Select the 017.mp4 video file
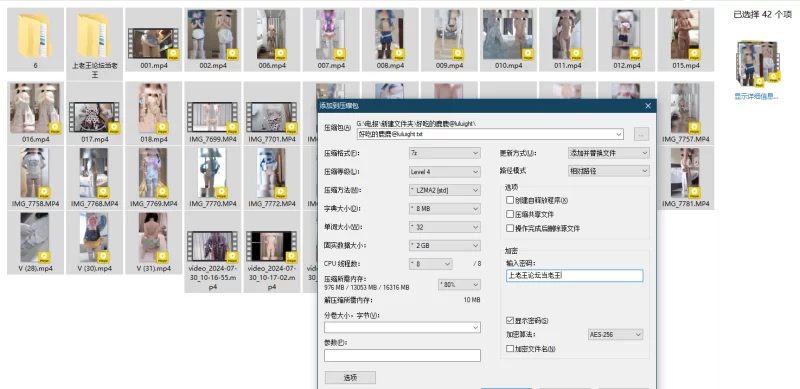 click(94, 113)
